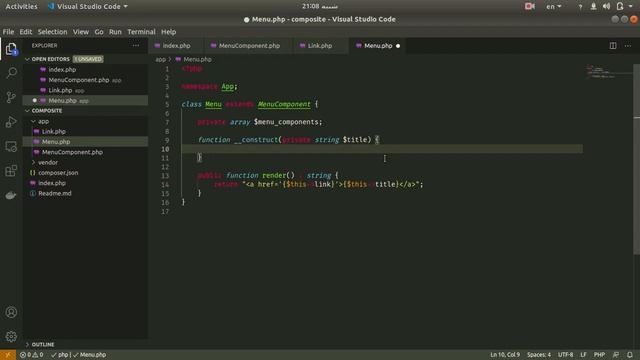Click the editor vertical scrollbar
The height and width of the screenshot is (360, 640).
point(636,159)
